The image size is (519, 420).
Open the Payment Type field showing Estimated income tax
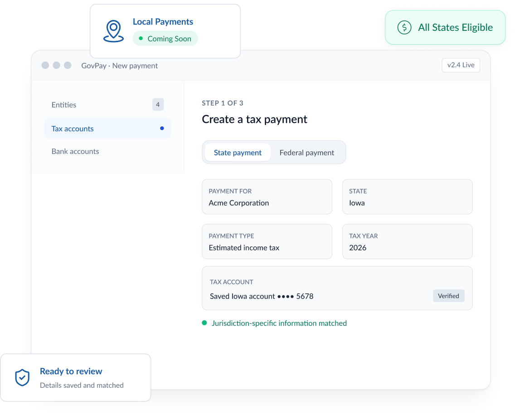[267, 241]
